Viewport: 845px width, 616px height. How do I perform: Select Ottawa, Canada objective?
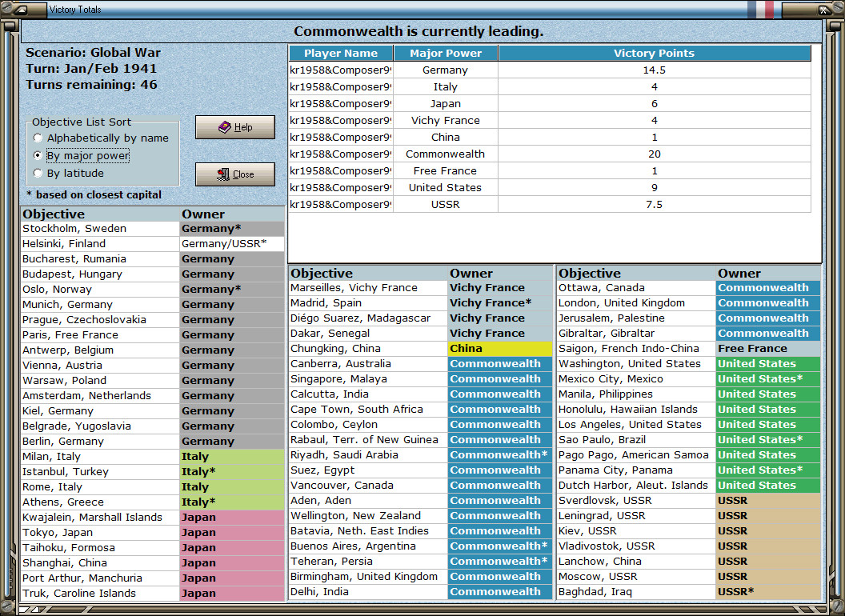point(636,288)
